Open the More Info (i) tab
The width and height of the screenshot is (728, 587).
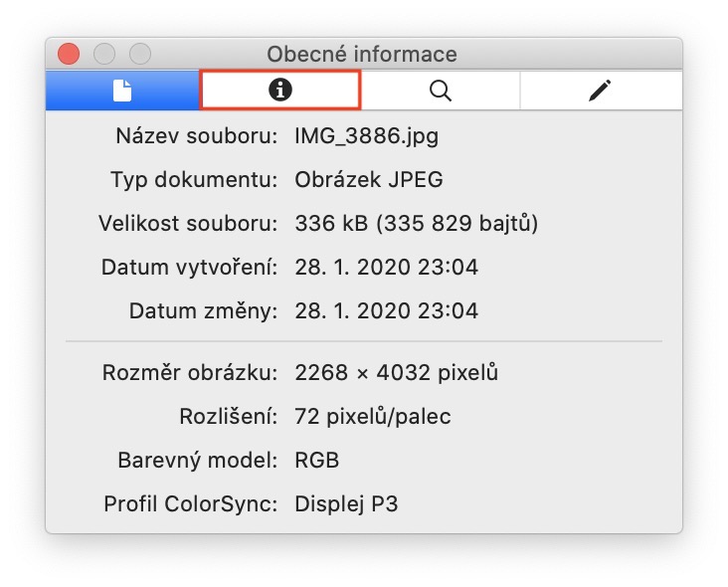pos(280,91)
